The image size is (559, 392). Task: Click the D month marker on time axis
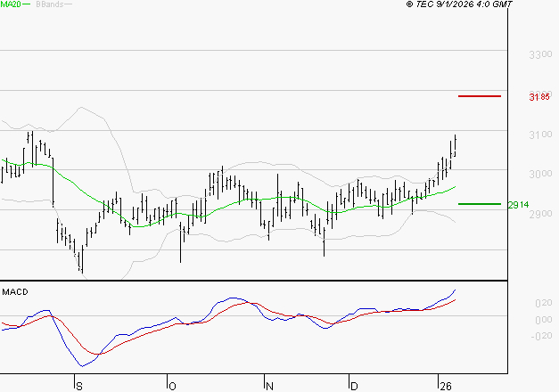(x=354, y=387)
